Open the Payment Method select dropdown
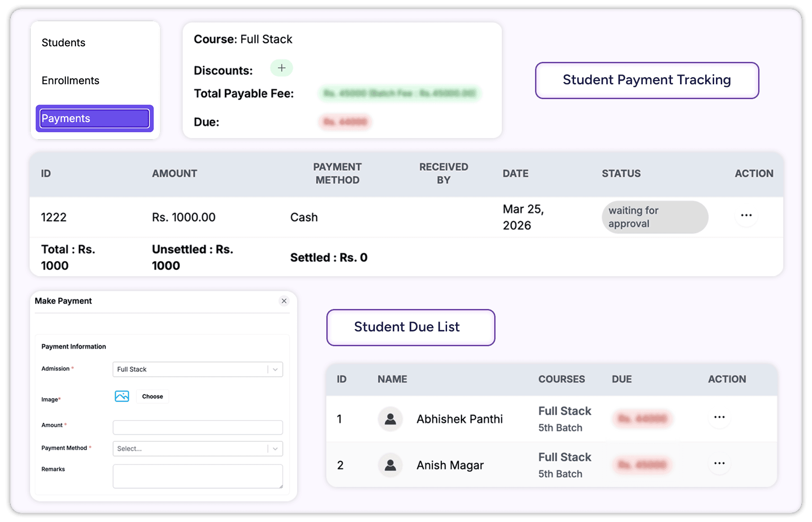 coord(198,448)
